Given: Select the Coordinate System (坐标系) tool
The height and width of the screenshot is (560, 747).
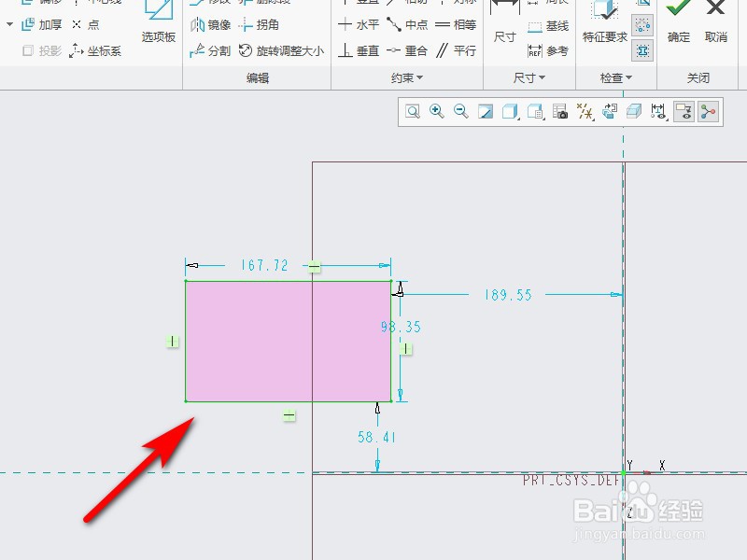Looking at the screenshot, I should click(95, 51).
